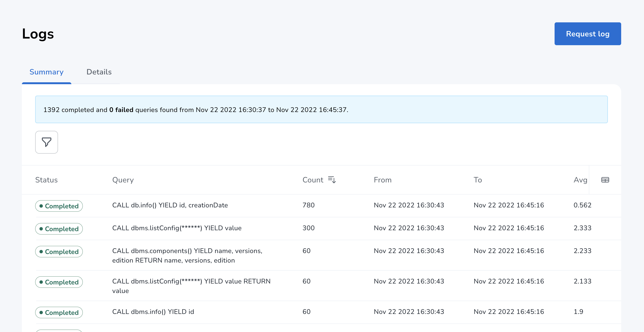Click the Count sort descending icon
The height and width of the screenshot is (332, 644).
[332, 180]
